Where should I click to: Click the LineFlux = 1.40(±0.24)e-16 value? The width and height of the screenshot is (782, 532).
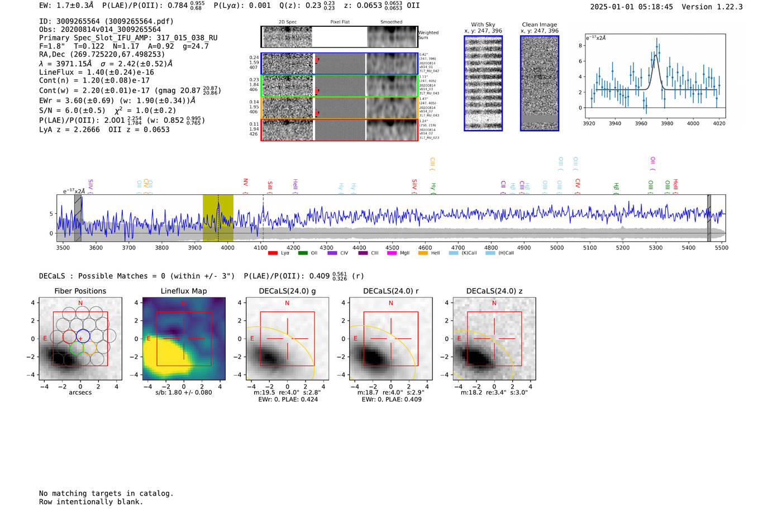97,73
